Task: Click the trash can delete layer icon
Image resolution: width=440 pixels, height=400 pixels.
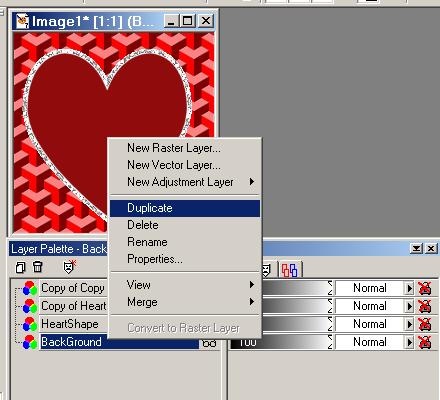Action: [x=38, y=267]
